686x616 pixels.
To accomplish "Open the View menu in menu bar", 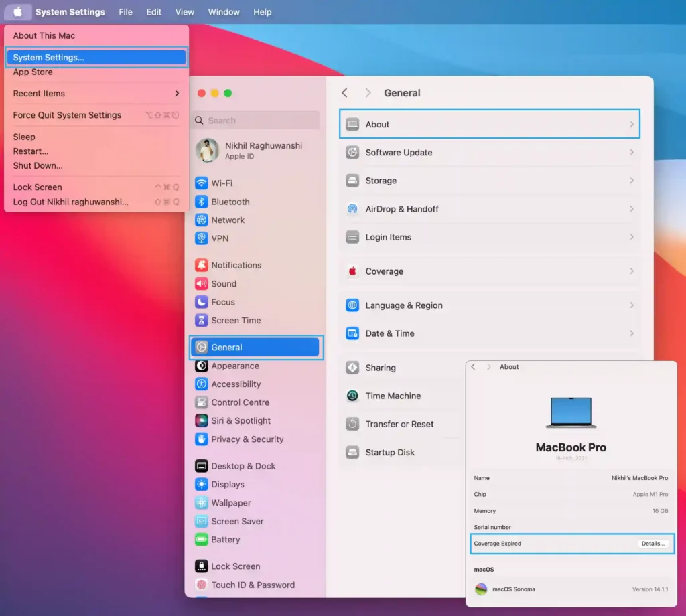I will (x=185, y=12).
